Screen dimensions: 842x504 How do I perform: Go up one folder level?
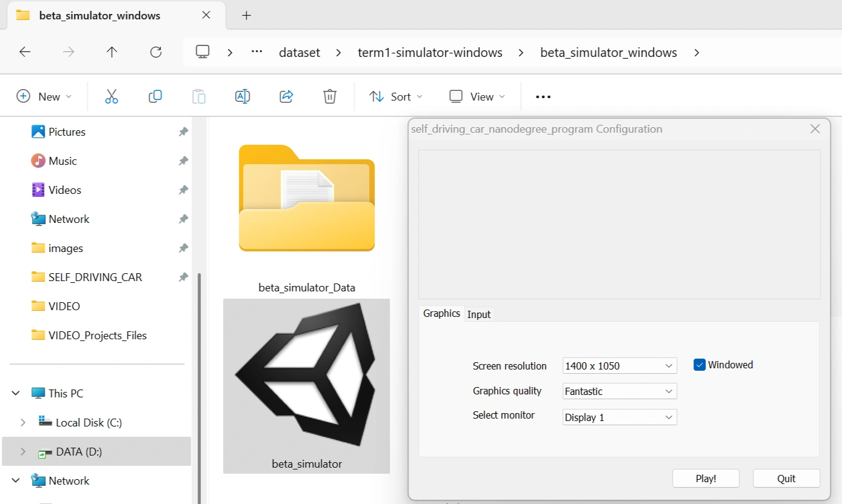point(112,52)
